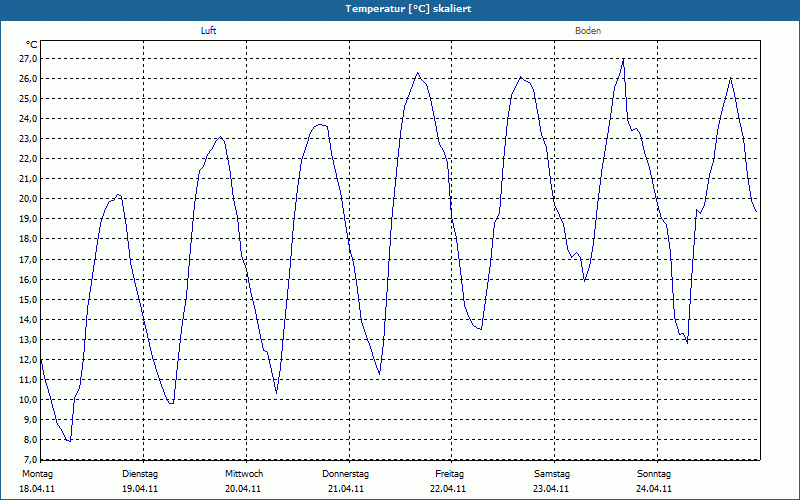Screen dimensions: 800x500
Task: Click the 11,0 y-axis value
Action: point(29,380)
